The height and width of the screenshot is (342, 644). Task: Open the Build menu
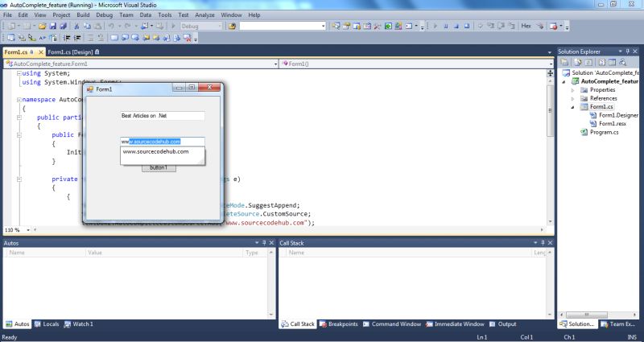tap(83, 14)
